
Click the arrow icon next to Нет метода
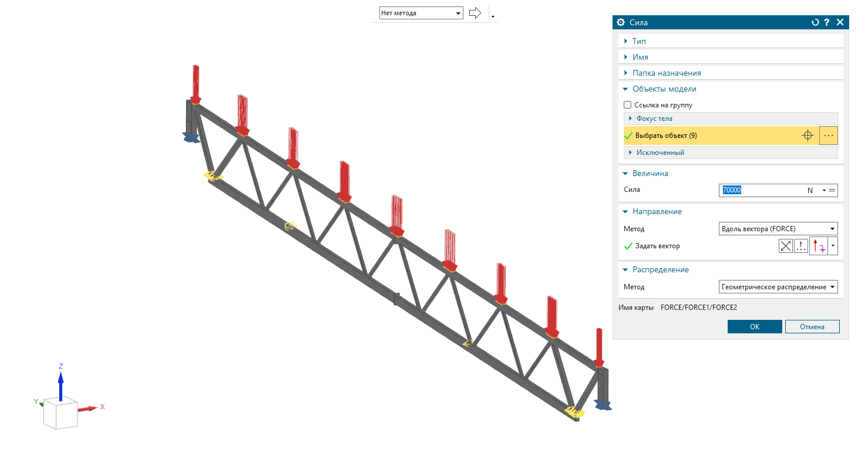pos(476,13)
